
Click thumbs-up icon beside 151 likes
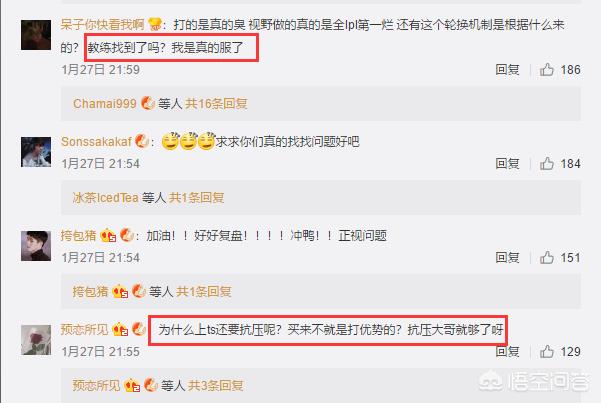pyautogui.click(x=547, y=257)
